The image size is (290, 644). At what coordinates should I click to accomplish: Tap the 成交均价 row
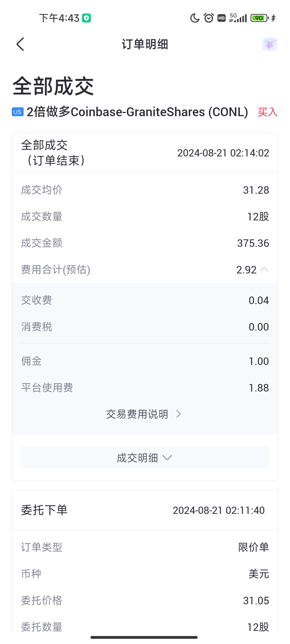click(x=145, y=190)
